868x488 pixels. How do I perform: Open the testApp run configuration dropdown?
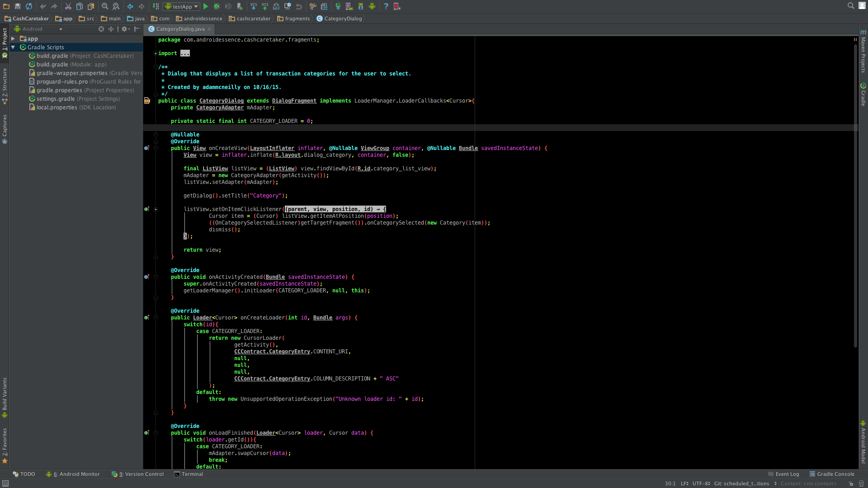(x=181, y=6)
